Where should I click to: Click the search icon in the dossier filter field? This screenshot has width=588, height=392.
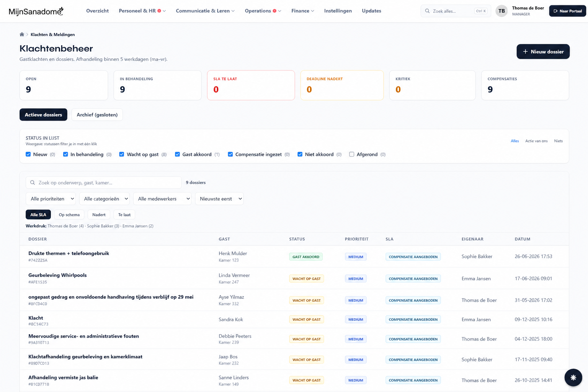33,183
